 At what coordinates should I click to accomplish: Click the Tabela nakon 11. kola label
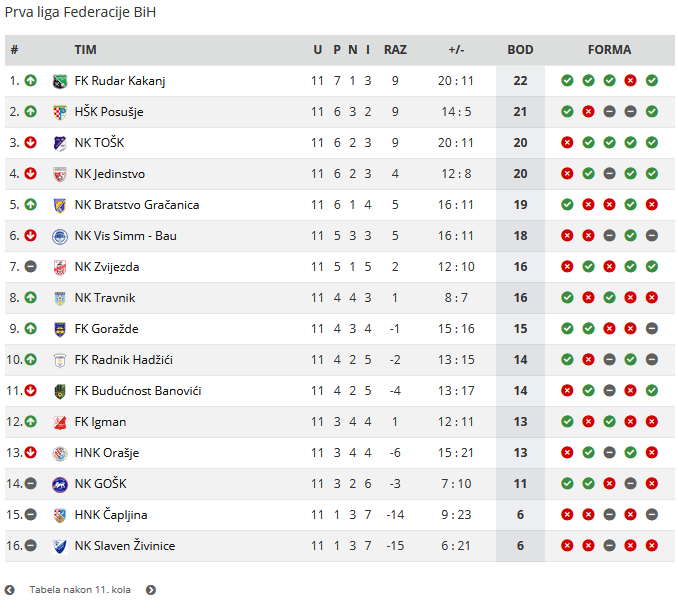click(80, 590)
